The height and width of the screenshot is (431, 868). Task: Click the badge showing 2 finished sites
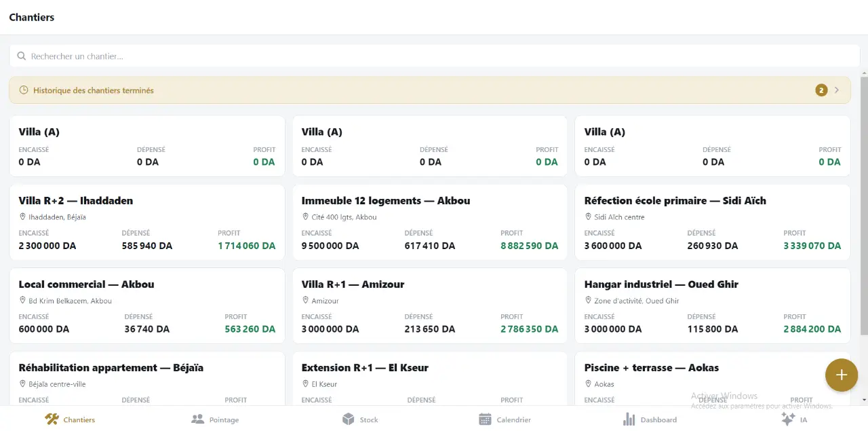pos(821,90)
